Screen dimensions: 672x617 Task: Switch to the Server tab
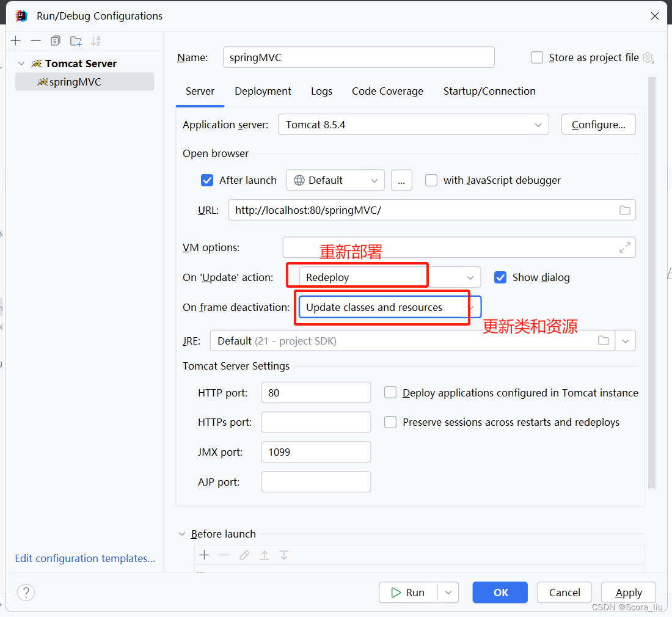[x=200, y=91]
